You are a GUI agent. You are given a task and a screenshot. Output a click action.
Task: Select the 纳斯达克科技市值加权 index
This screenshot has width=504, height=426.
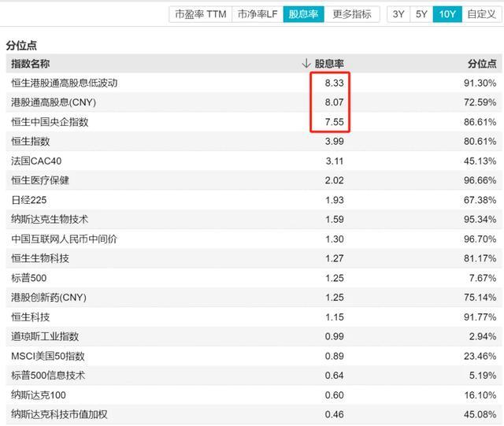click(60, 414)
